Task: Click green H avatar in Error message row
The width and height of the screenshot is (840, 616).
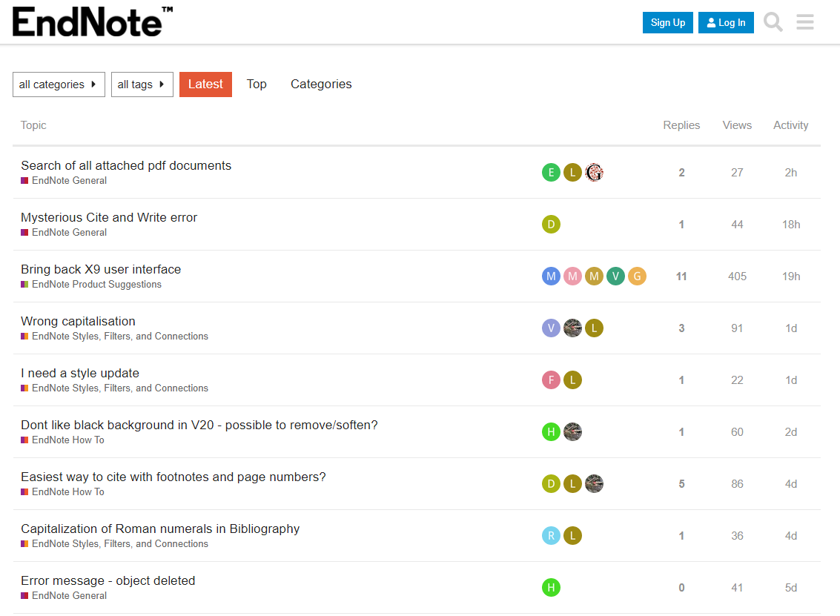Action: click(551, 588)
